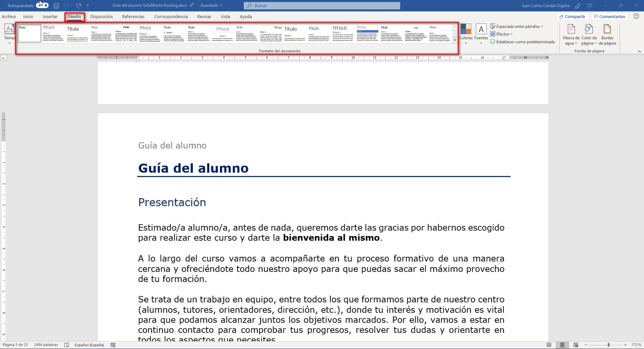Switch to the Referencias tab
The width and height of the screenshot is (644, 349).
click(x=133, y=16)
